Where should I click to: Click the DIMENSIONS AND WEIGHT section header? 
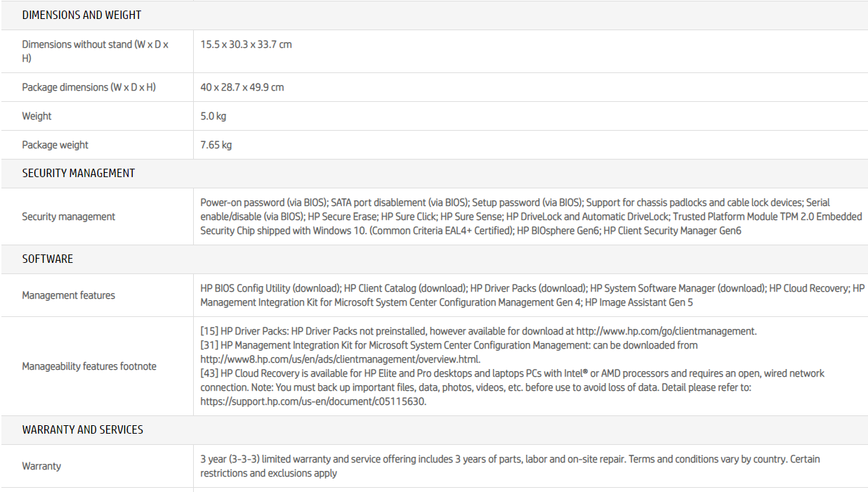tap(81, 15)
